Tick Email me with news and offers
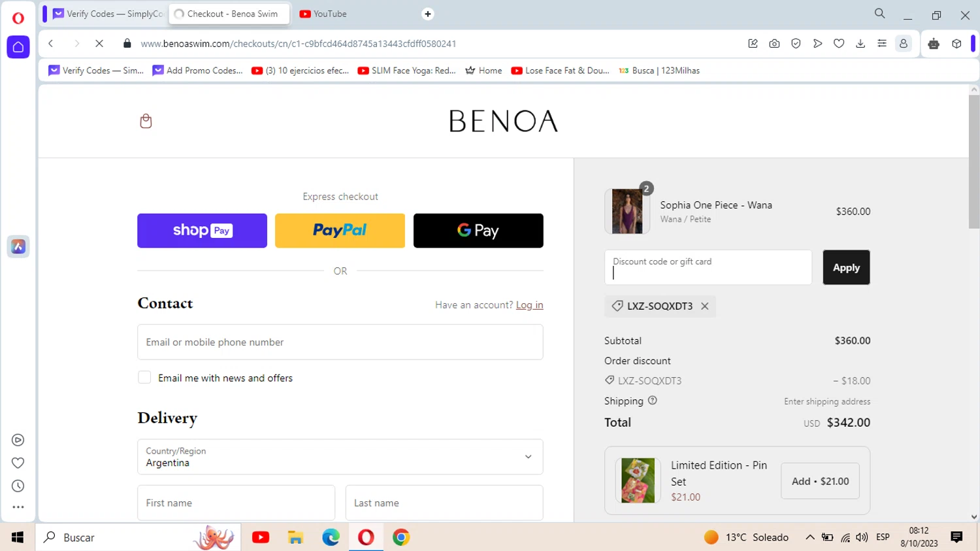The height and width of the screenshot is (551, 980). (144, 378)
